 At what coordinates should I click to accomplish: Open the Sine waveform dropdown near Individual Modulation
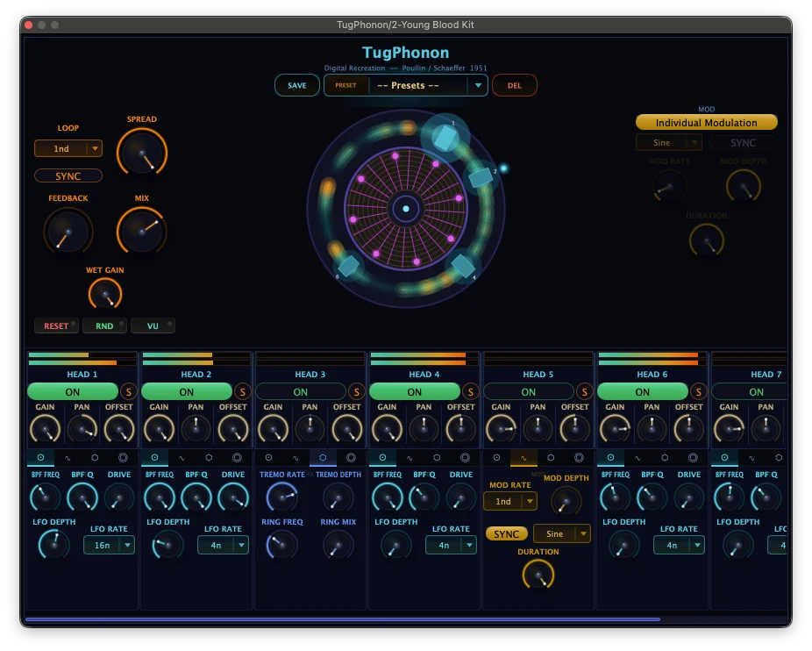(669, 141)
